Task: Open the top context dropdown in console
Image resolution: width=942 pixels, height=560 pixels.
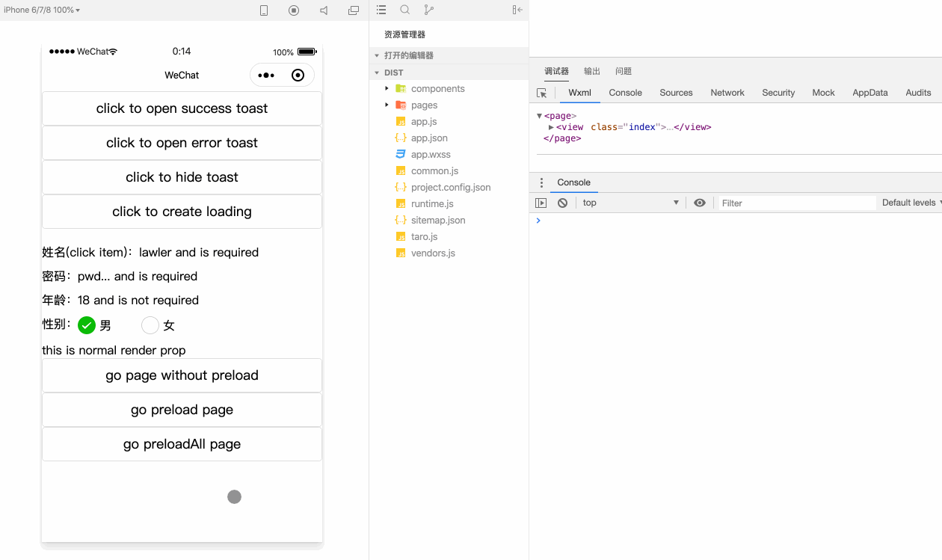Action: point(630,203)
